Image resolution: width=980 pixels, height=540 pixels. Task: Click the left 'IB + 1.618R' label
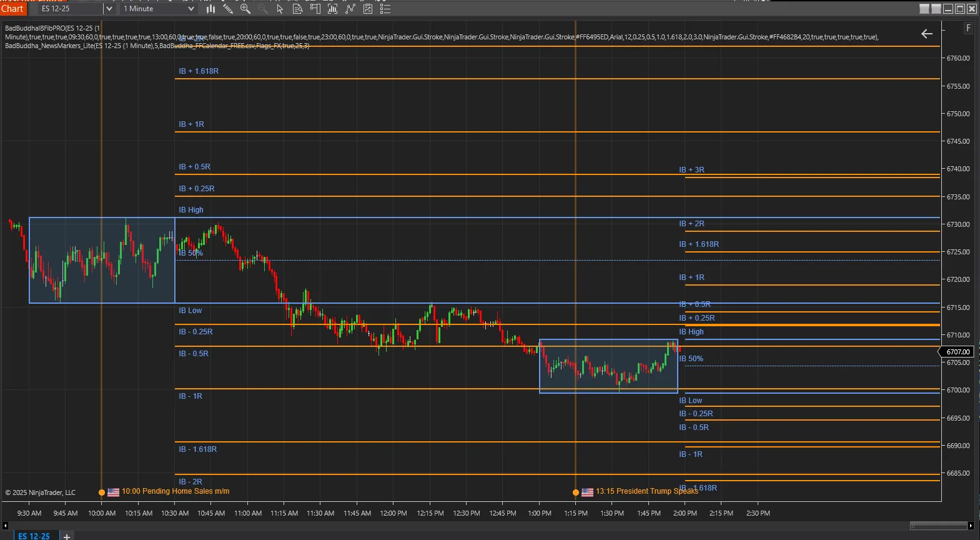199,71
